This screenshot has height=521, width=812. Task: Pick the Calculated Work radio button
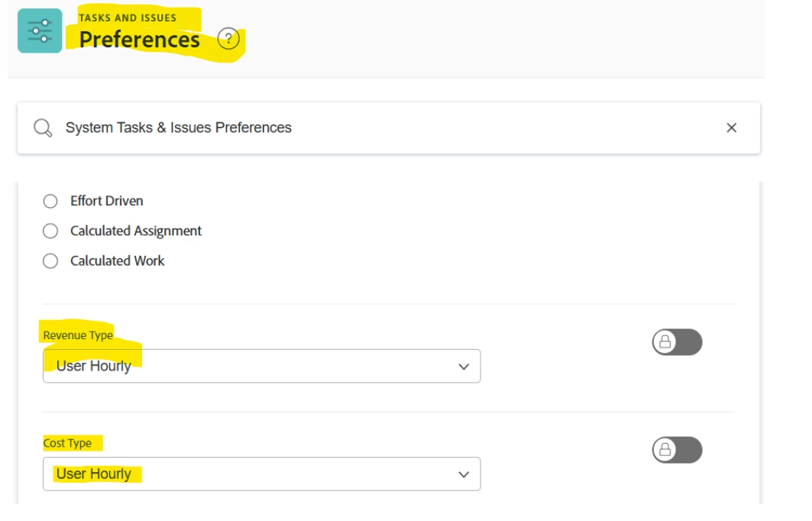50,261
